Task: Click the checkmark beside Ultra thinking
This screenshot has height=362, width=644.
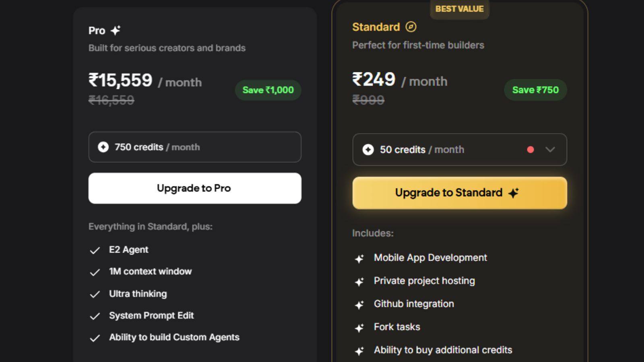Action: [95, 294]
